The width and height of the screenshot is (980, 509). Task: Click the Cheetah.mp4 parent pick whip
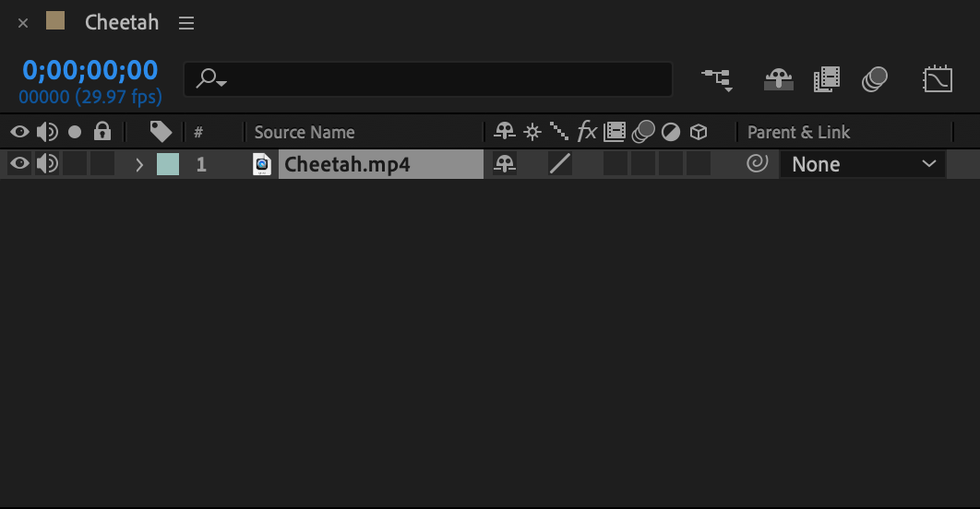(x=757, y=164)
